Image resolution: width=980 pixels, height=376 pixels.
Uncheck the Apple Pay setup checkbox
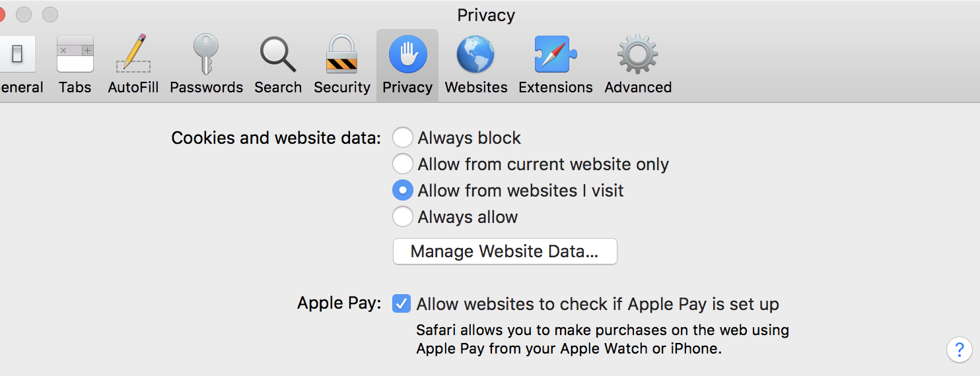point(401,304)
